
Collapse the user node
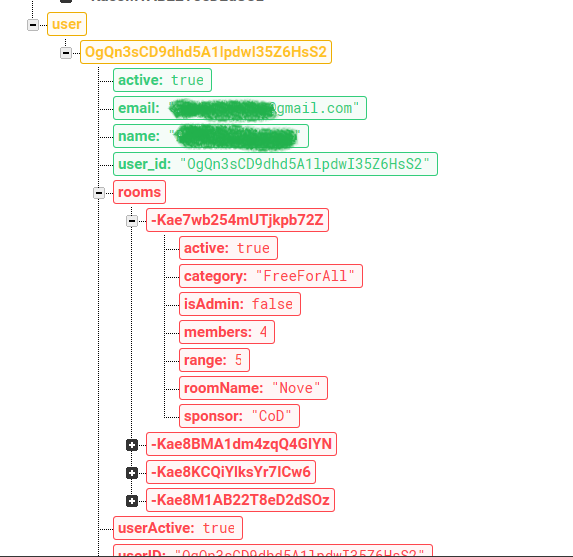point(33,25)
